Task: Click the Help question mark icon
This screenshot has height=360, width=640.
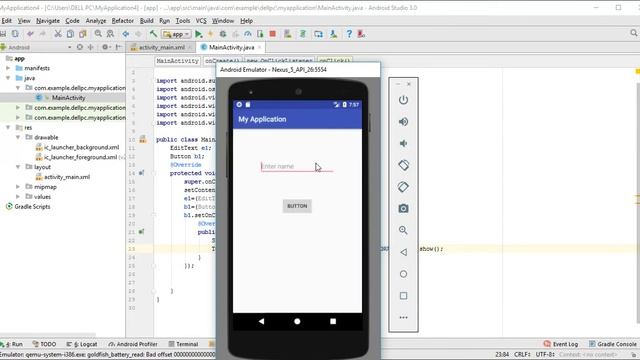Action: click(349, 34)
